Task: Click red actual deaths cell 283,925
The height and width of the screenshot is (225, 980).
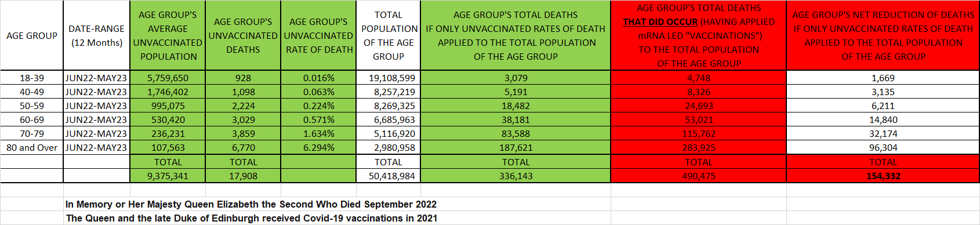Action: (x=699, y=147)
